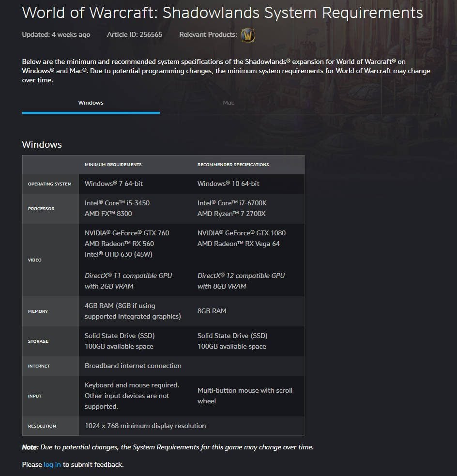Click '100GB available space' in the minimum column
Viewport: 457px width, 476px height.
119,346
